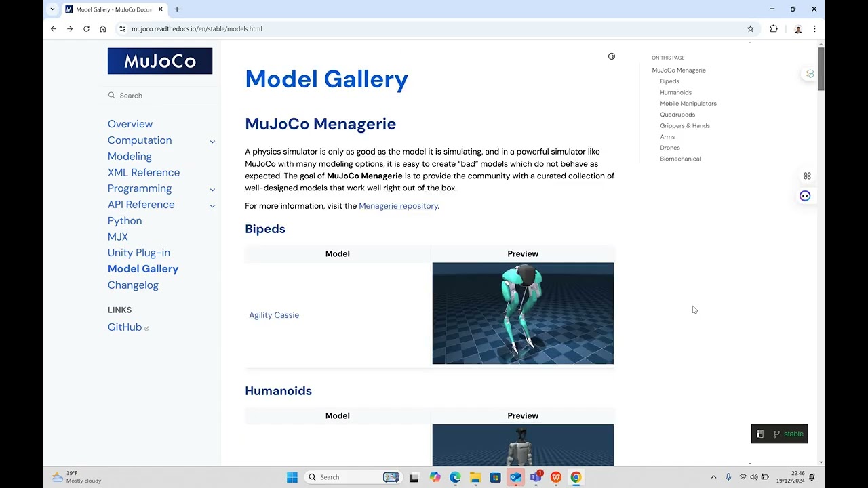The image size is (868, 488).
Task: Open File Explorer from the taskbar
Action: [475, 477]
